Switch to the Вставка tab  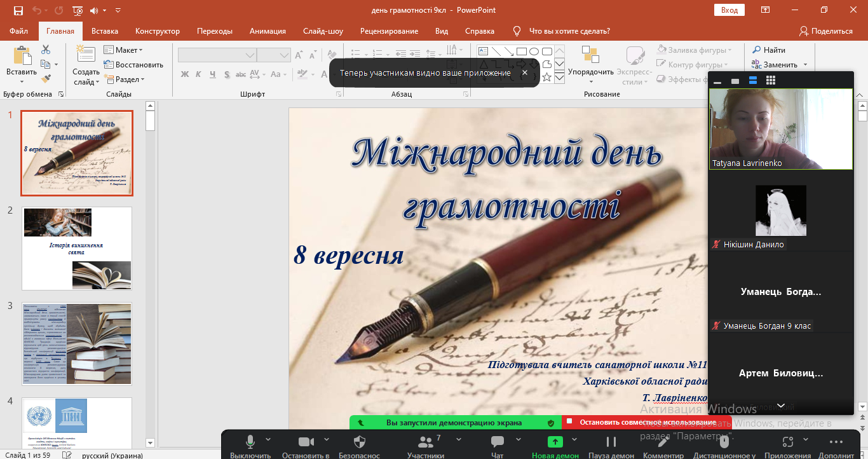click(105, 31)
